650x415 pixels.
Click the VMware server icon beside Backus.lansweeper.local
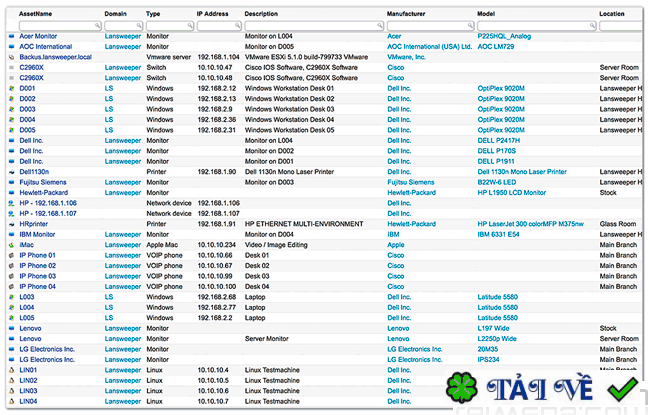tap(12, 57)
